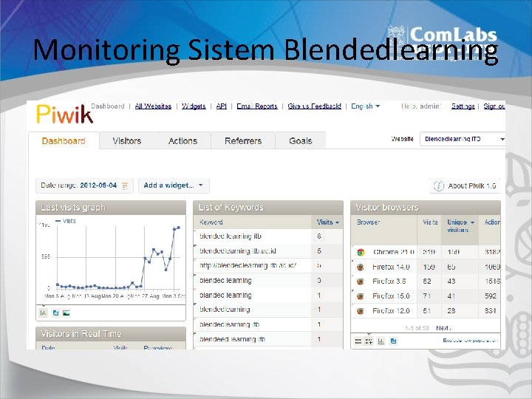Viewport: 532px width, 399px height.
Task: Click the Piwik logo
Action: (64, 115)
